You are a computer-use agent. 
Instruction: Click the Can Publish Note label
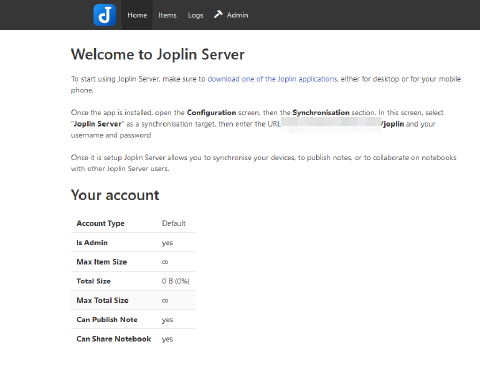tap(107, 320)
